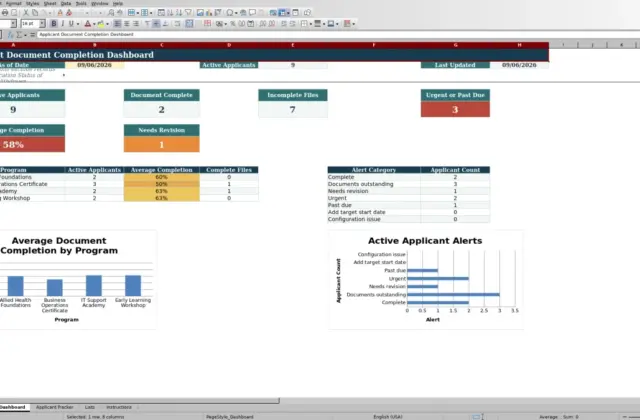Switch to Lists sheet tab
Image resolution: width=640 pixels, height=420 pixels.
[90, 407]
